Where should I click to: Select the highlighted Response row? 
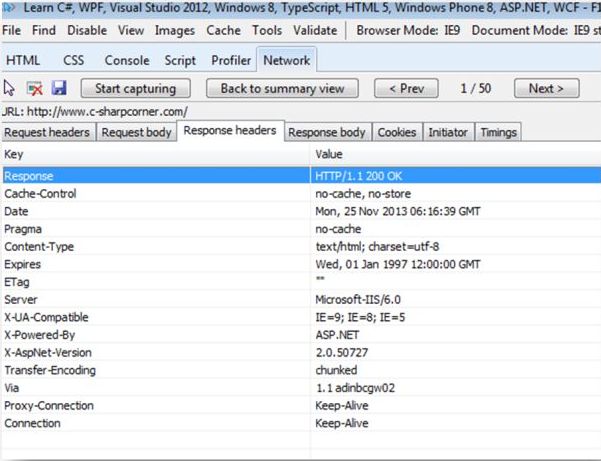301,176
